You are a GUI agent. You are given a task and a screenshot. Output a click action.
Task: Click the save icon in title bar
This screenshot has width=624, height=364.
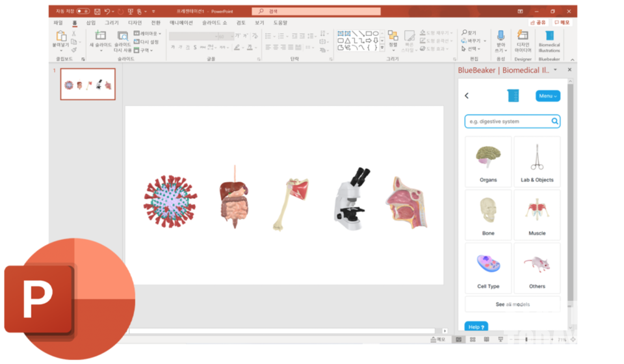tap(97, 11)
